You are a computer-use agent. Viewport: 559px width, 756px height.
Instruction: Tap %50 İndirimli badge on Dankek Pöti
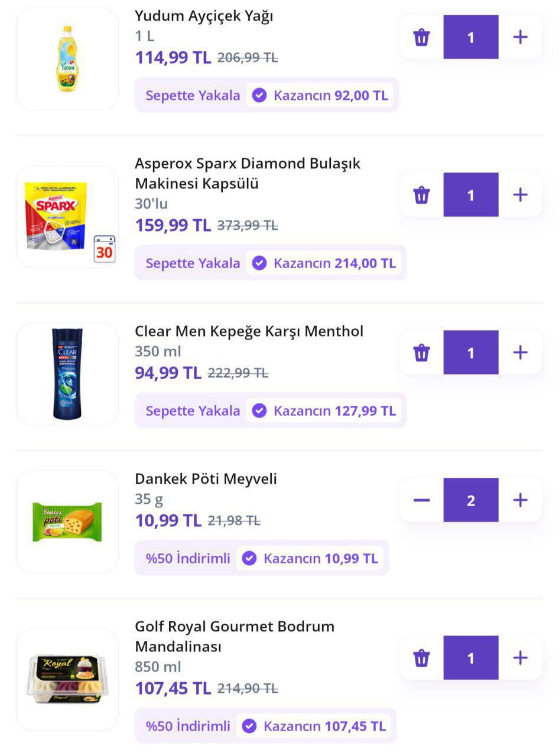(188, 558)
